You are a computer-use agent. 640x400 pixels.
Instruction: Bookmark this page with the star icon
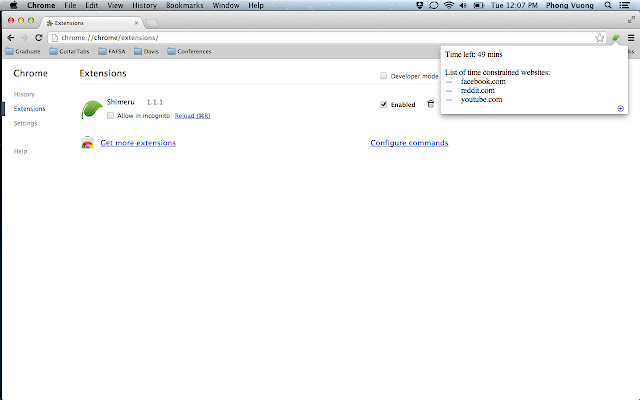click(600, 38)
